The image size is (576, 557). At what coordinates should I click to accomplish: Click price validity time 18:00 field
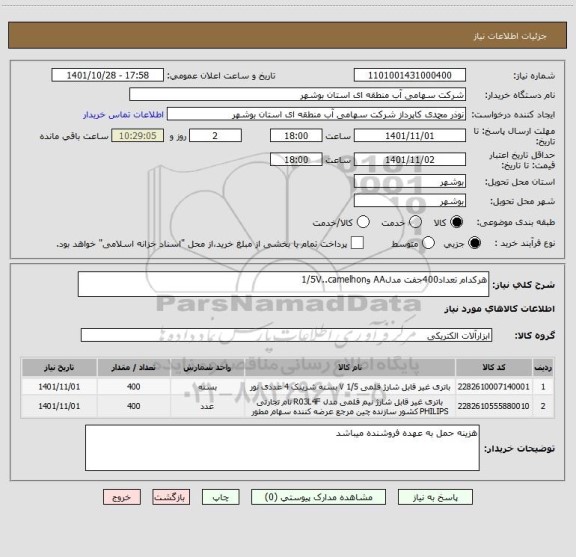click(296, 159)
